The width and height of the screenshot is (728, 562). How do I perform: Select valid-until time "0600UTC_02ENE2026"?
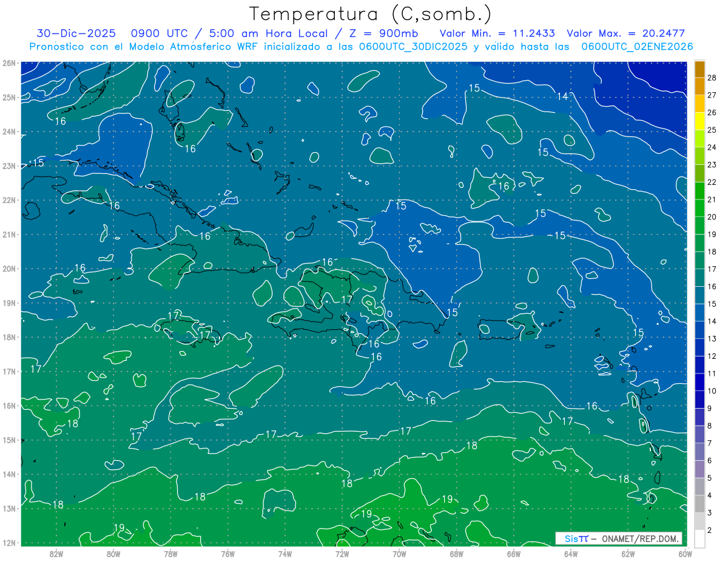[x=637, y=47]
